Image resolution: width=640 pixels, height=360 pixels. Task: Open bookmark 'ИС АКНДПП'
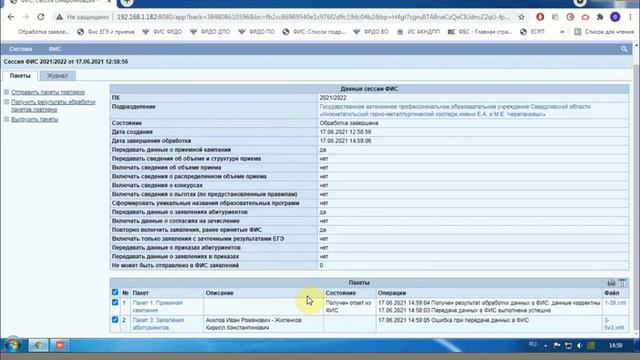tap(418, 31)
